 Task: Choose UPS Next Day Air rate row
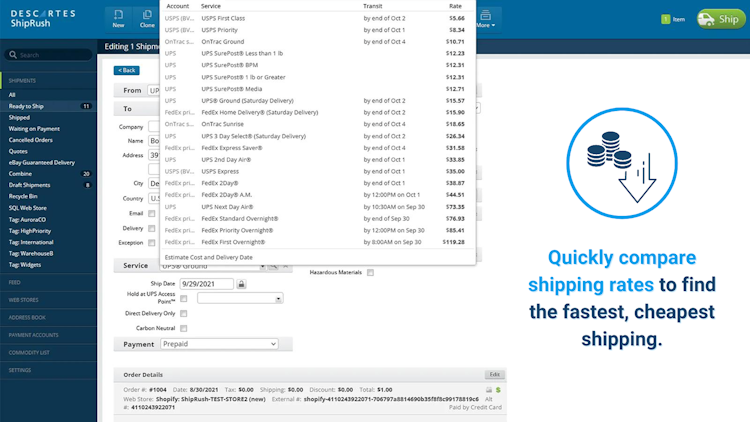coord(315,207)
